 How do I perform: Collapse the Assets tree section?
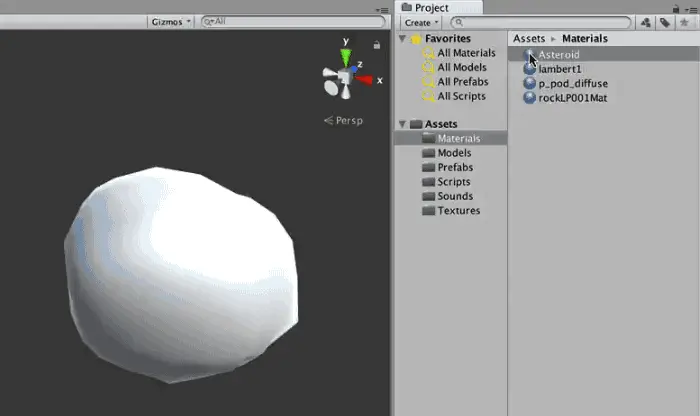tap(402, 124)
